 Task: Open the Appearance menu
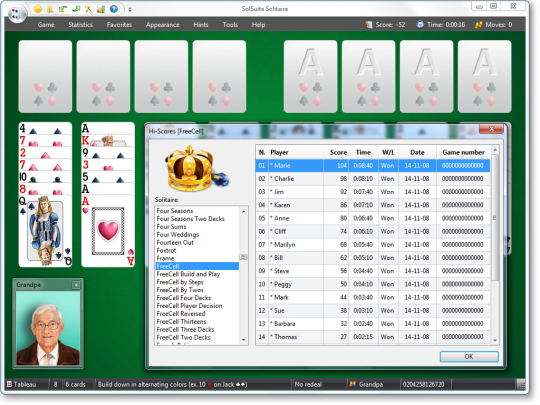point(163,24)
